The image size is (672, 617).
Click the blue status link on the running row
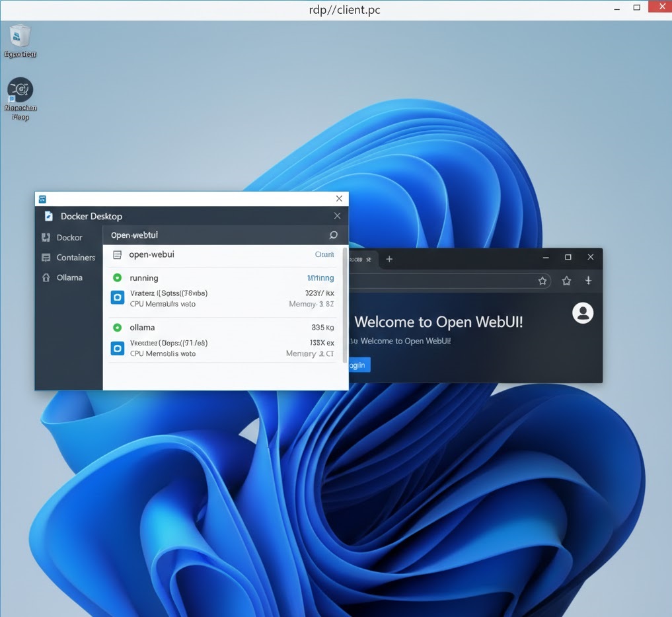click(320, 278)
